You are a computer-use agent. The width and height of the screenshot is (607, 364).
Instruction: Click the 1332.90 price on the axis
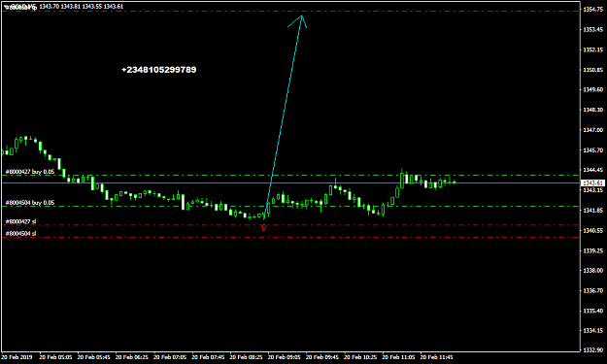click(x=593, y=349)
